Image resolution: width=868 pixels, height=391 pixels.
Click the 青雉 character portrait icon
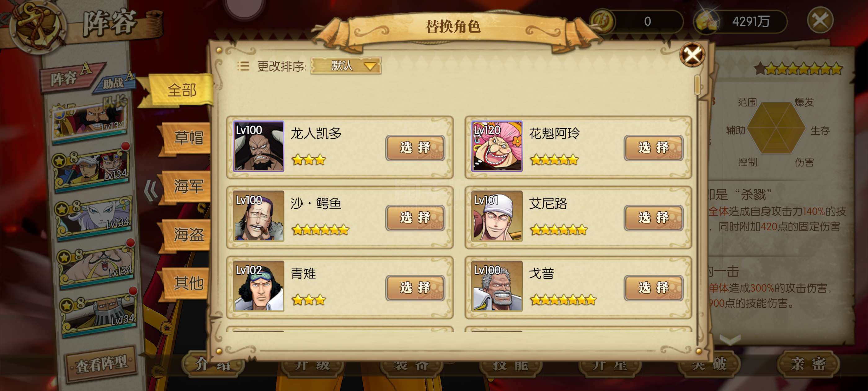pos(259,286)
